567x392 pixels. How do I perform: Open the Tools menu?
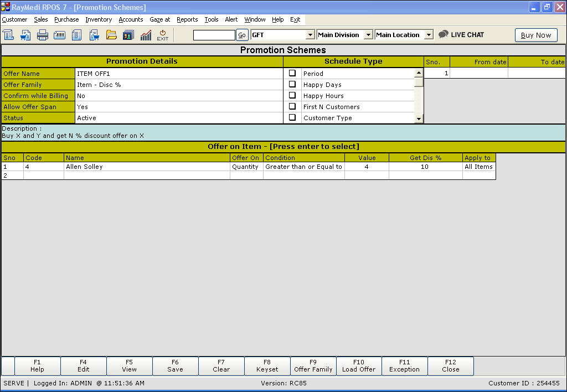click(212, 19)
